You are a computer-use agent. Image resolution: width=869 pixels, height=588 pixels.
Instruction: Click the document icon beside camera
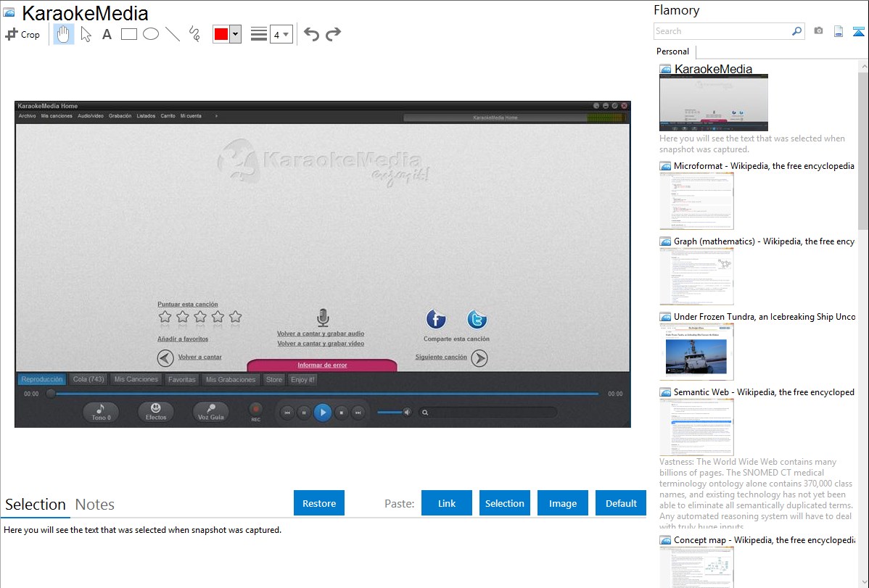pyautogui.click(x=839, y=31)
